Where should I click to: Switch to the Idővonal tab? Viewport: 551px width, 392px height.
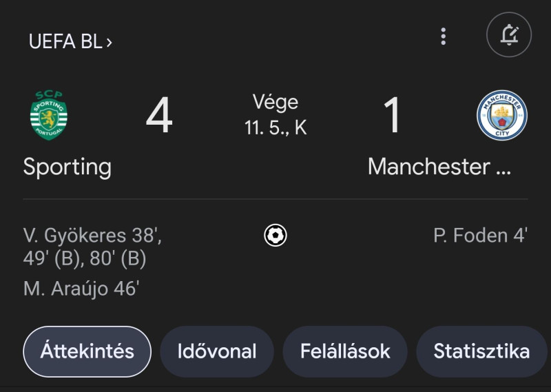217,351
